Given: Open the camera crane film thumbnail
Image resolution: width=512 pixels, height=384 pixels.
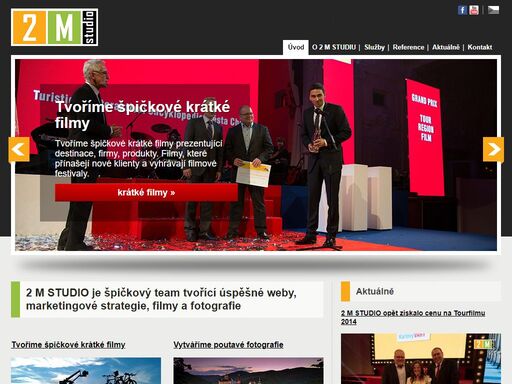Looking at the screenshot, I should (86, 371).
